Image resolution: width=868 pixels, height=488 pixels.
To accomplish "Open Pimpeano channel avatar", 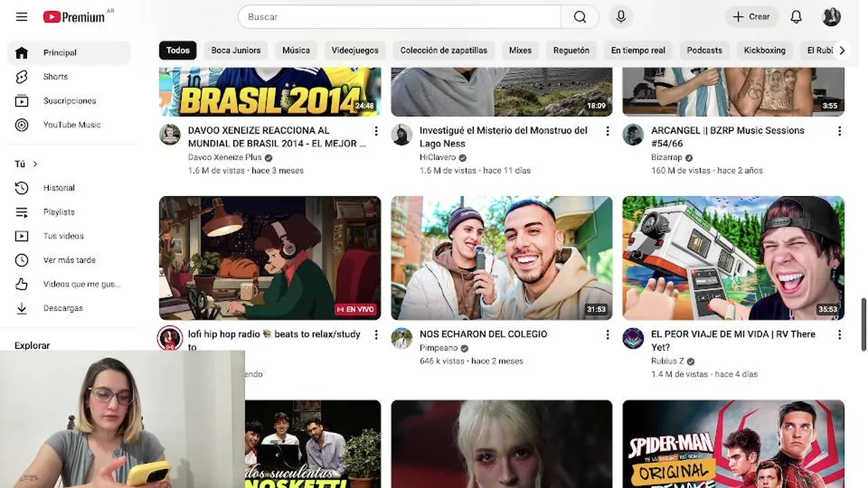I will [402, 339].
